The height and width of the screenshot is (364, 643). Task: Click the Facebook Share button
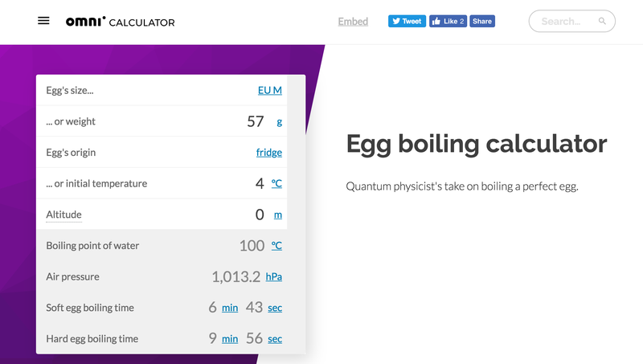[481, 22]
